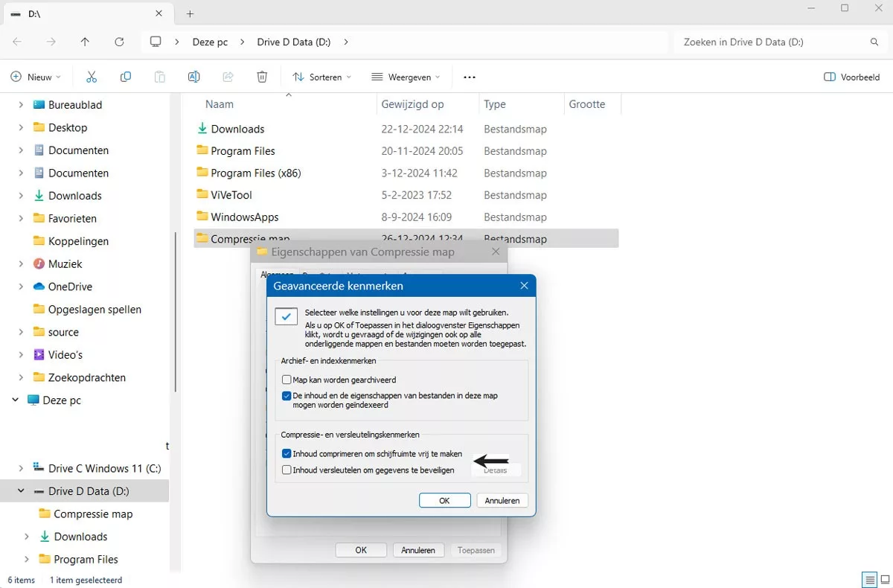Go up one folder level arrow
Screen dimensions: 893x588
pos(85,42)
